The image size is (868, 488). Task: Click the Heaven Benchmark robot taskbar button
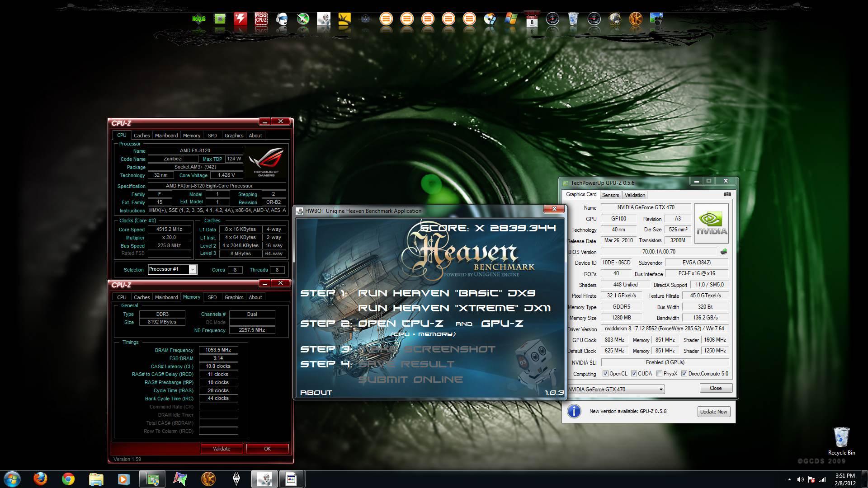[x=264, y=479]
